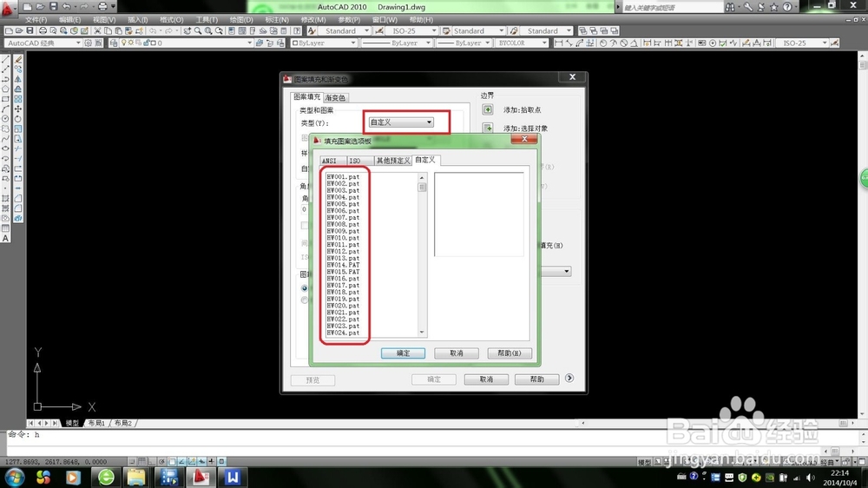Click the Zoom realtime magnifier icon
The image size is (868, 488).
(x=198, y=31)
